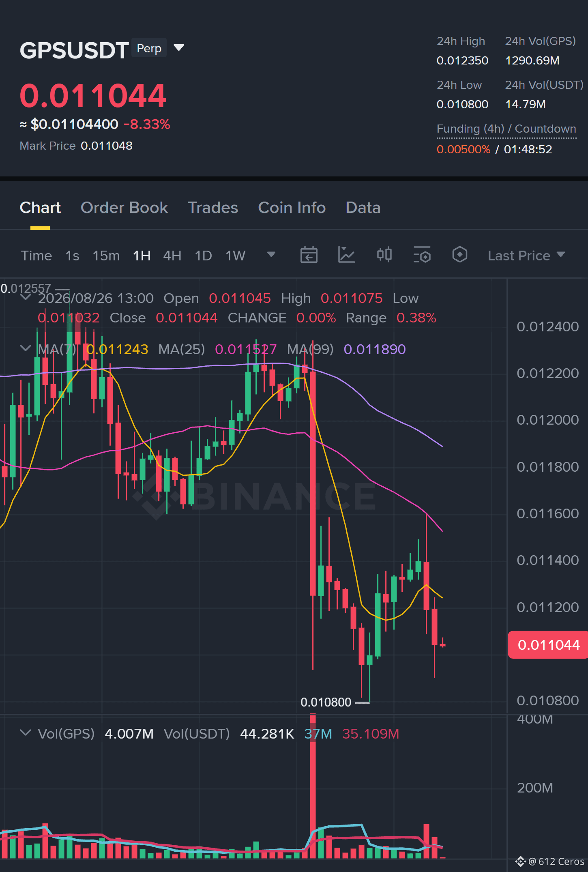
Task: Open the Trades tab
Action: coord(213,208)
